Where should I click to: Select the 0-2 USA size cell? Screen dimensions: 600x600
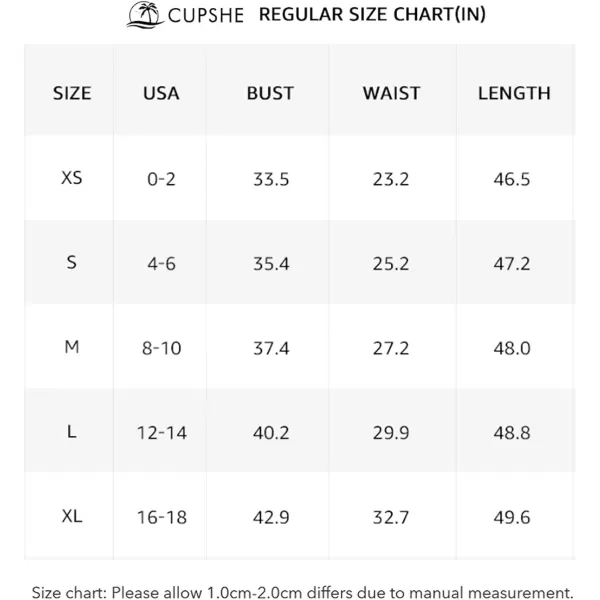click(161, 179)
